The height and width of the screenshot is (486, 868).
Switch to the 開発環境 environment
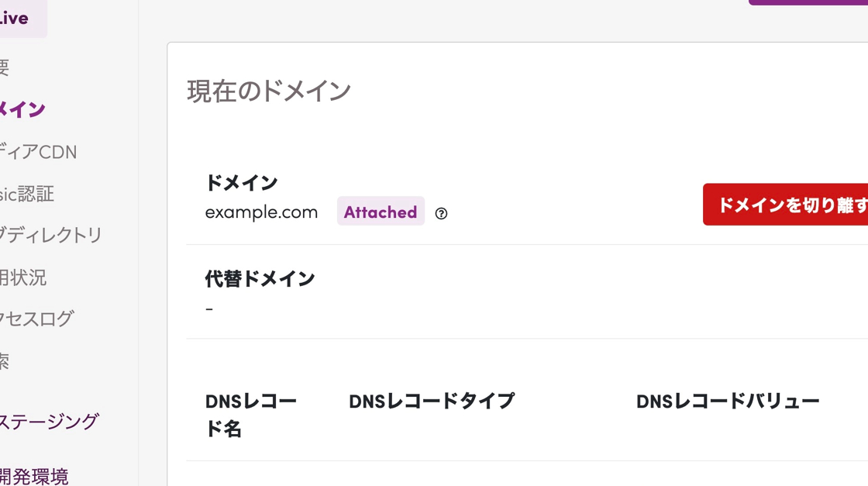35,475
